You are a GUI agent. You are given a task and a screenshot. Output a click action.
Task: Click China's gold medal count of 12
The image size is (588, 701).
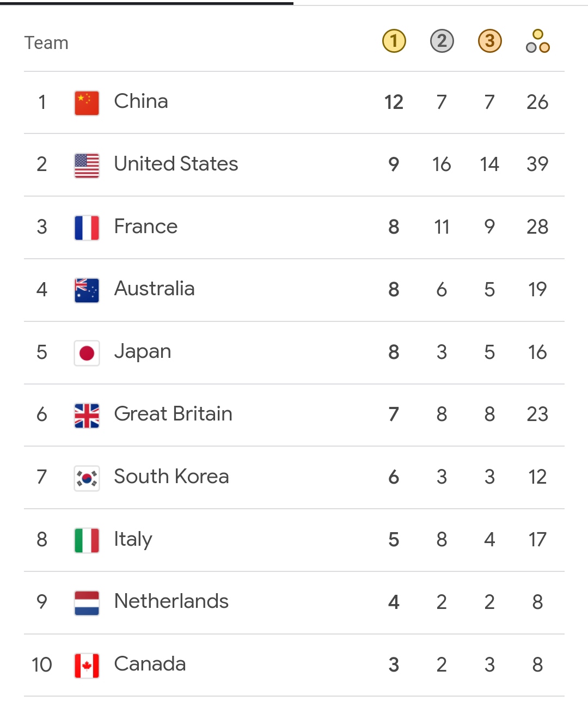394,102
